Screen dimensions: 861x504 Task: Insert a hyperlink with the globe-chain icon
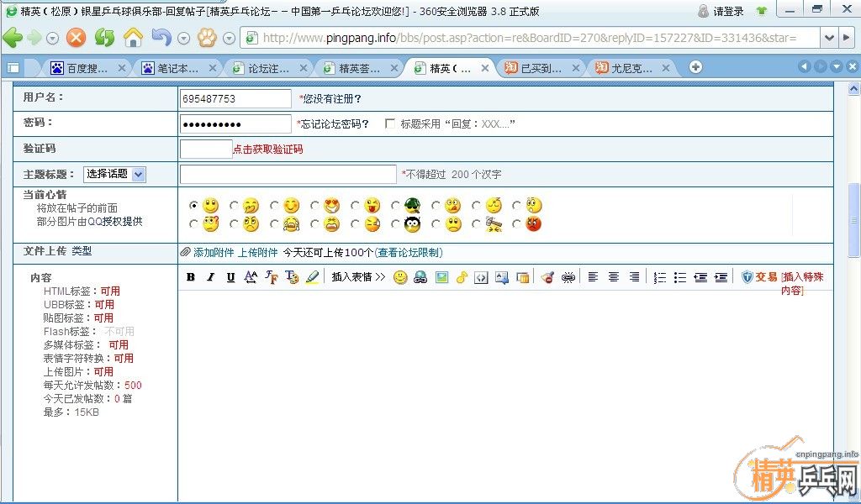point(420,277)
